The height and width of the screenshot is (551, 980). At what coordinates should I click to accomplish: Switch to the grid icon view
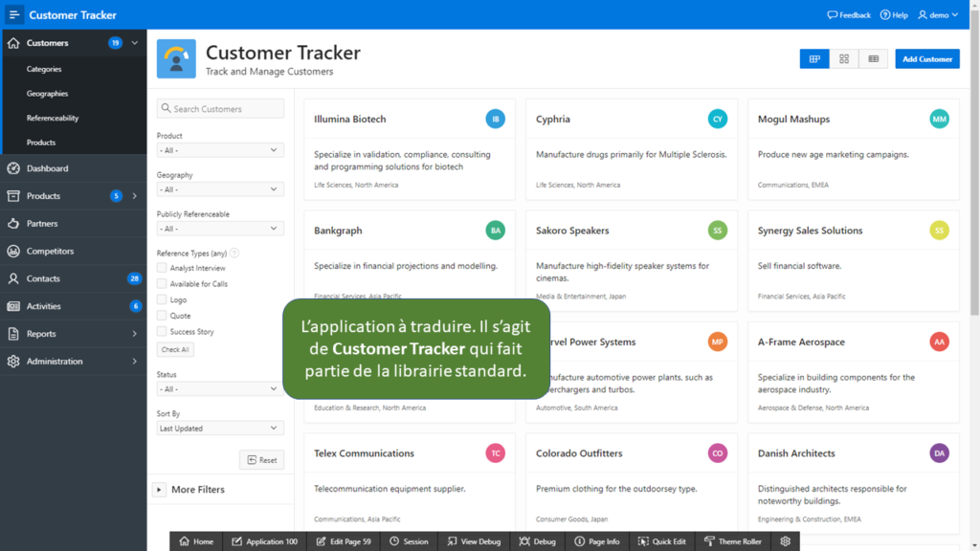tap(844, 58)
